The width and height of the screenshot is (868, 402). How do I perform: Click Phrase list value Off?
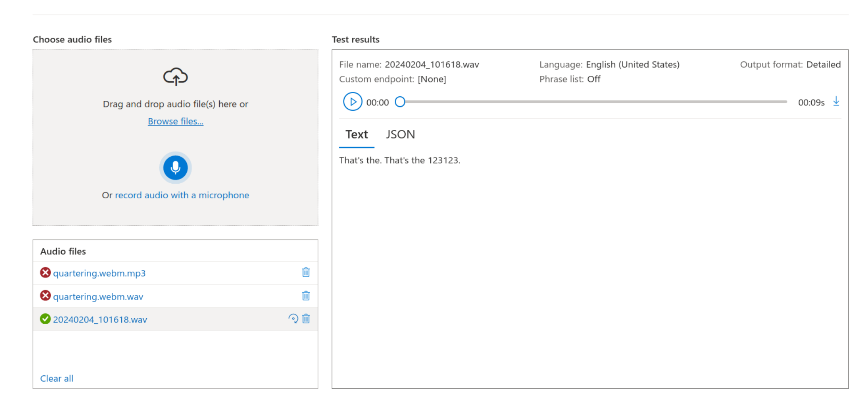point(594,79)
